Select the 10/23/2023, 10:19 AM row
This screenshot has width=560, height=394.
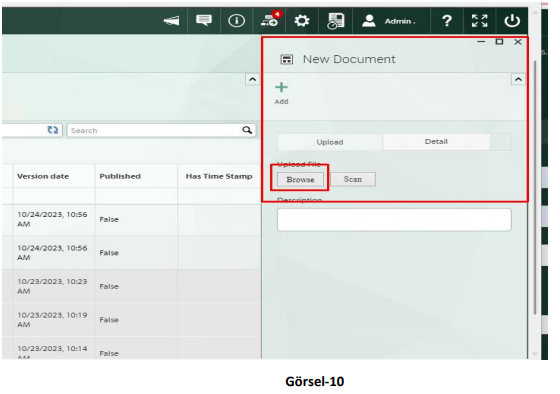click(131, 319)
